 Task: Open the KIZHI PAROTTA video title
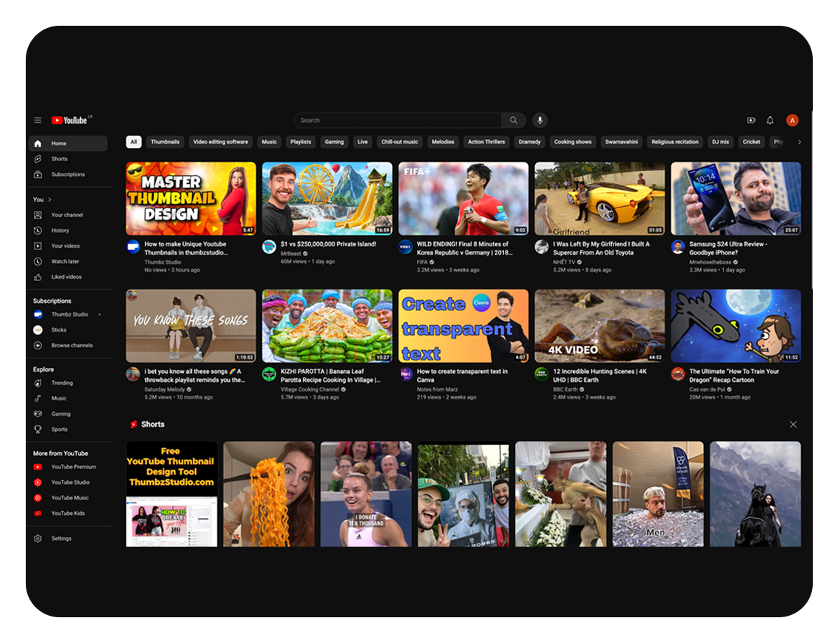(x=330, y=376)
